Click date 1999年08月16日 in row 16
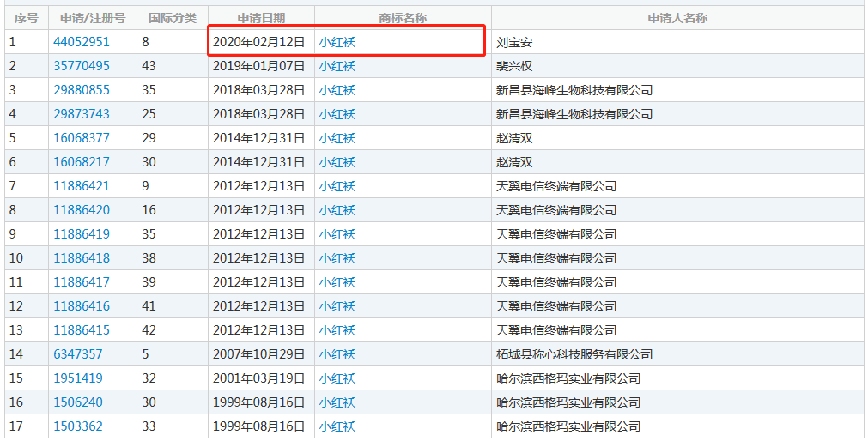 click(259, 402)
